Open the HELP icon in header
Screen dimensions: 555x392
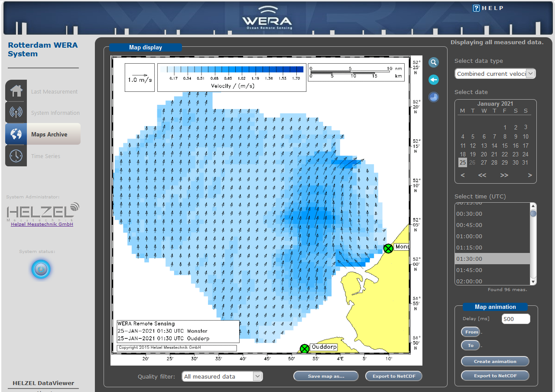[x=476, y=8]
